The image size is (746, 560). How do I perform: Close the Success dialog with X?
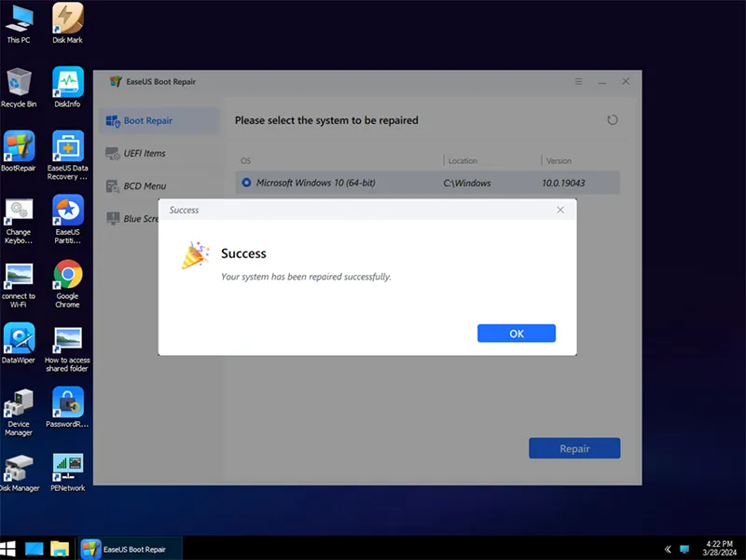pyautogui.click(x=560, y=210)
